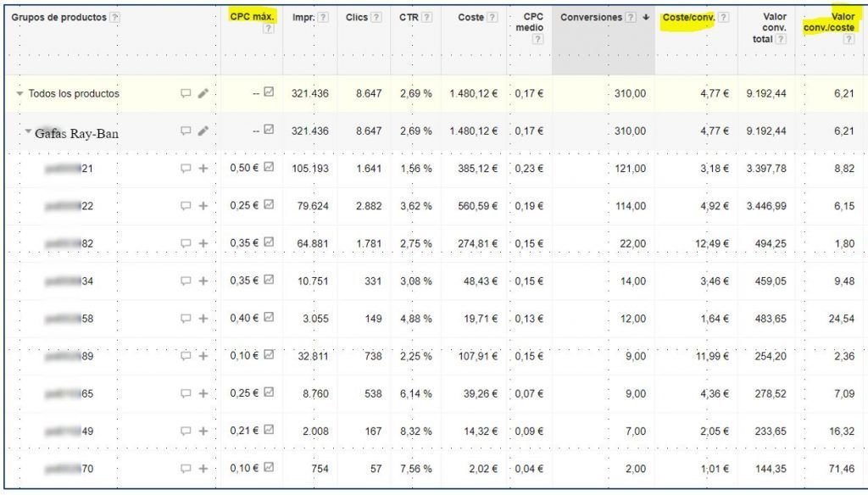Select the Todos los productos row label

74,93
